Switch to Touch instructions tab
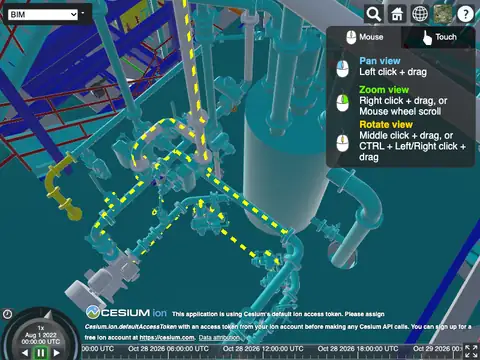This screenshot has width=480, height=360. [439, 37]
